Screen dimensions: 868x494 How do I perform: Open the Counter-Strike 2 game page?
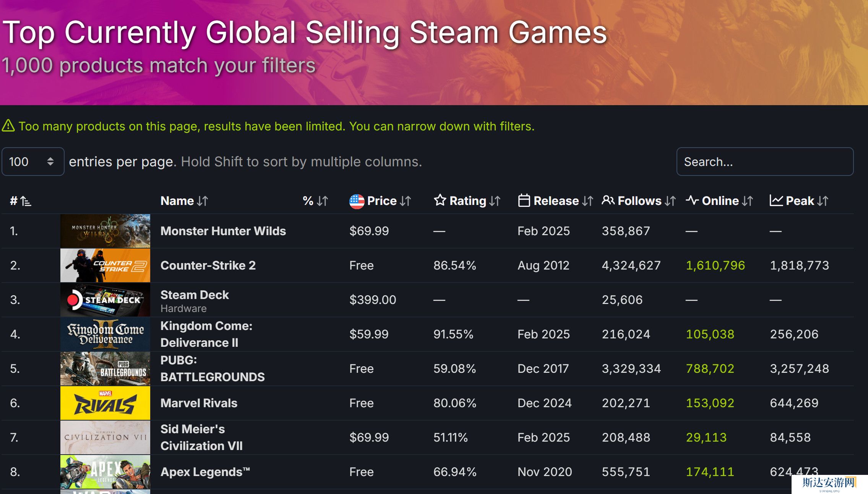click(x=208, y=265)
